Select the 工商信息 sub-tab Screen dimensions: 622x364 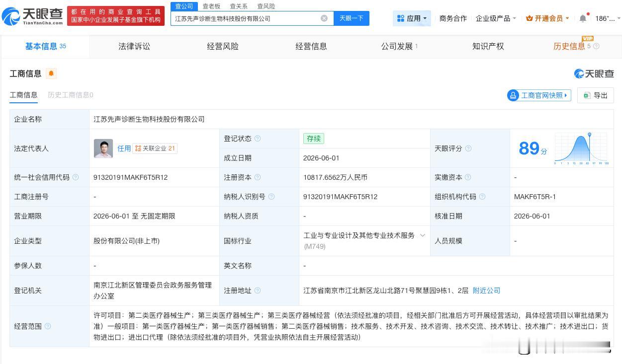tap(23, 95)
